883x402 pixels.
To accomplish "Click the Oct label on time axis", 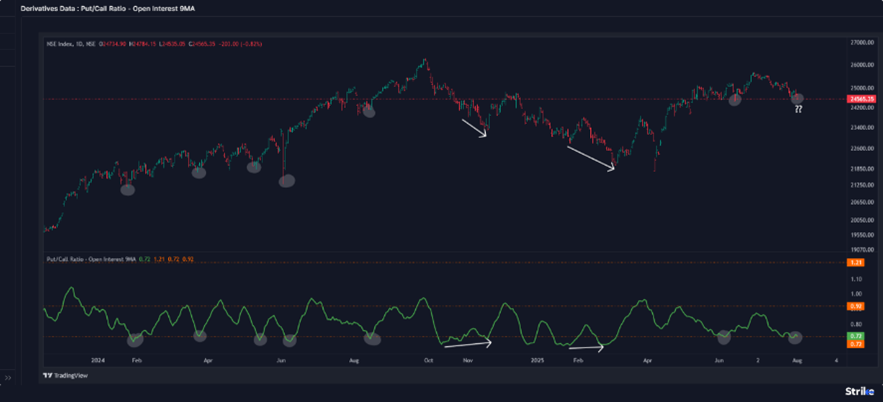I will pos(429,358).
